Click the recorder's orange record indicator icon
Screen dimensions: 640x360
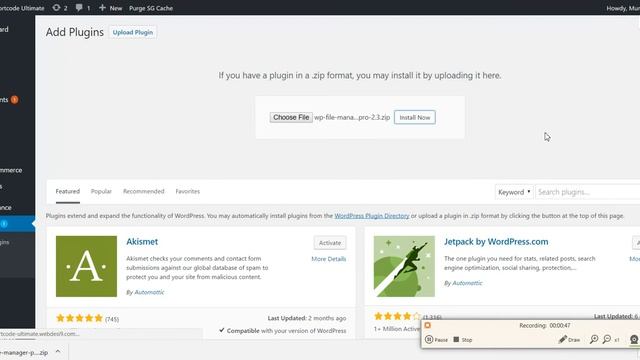pos(427,325)
